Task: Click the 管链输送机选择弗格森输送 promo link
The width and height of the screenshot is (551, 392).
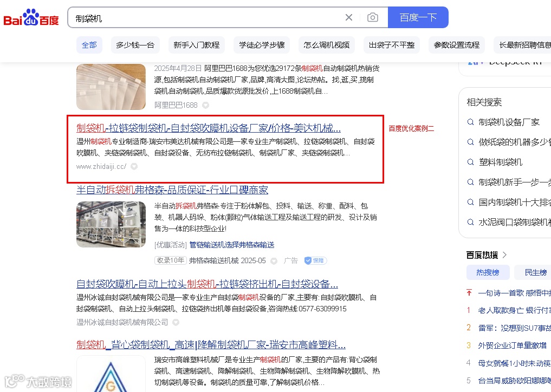Action: pyautogui.click(x=232, y=245)
